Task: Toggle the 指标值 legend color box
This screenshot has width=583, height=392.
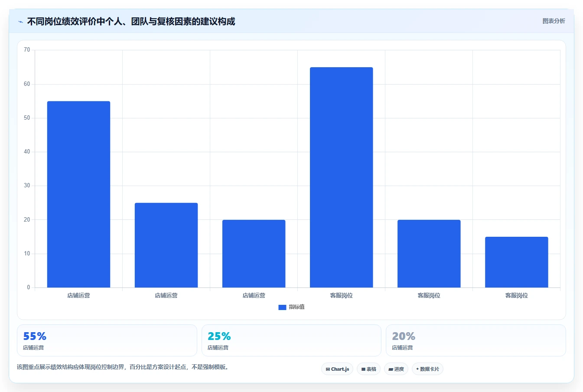Action: tap(282, 307)
